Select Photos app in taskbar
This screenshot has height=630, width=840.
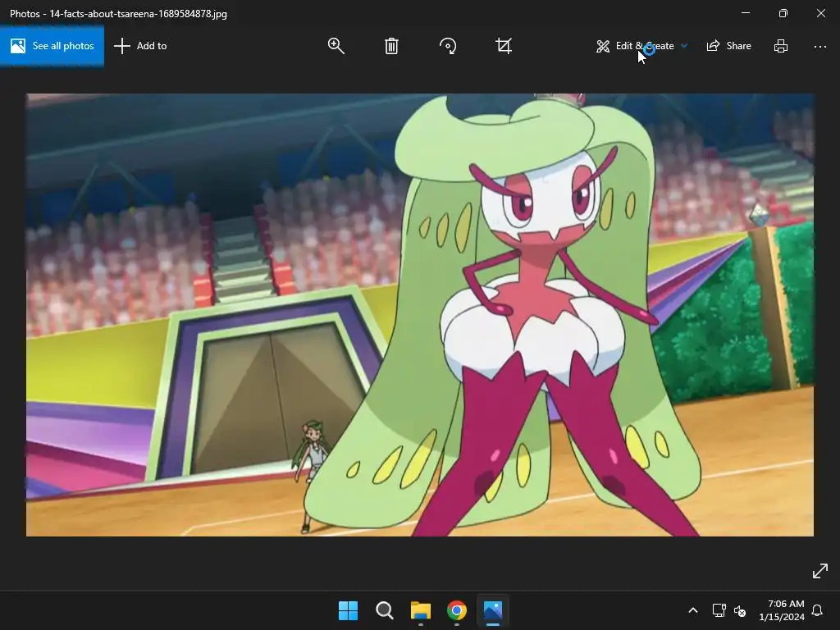pyautogui.click(x=493, y=610)
